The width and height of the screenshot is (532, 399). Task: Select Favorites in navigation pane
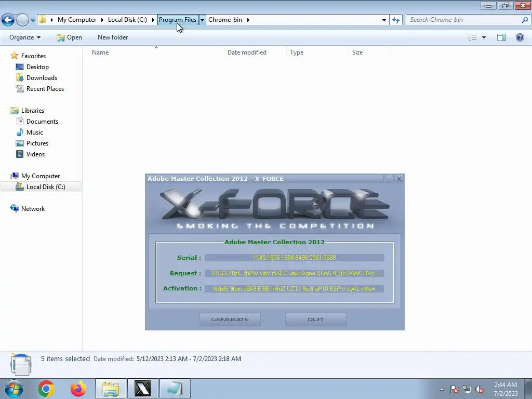click(x=33, y=56)
